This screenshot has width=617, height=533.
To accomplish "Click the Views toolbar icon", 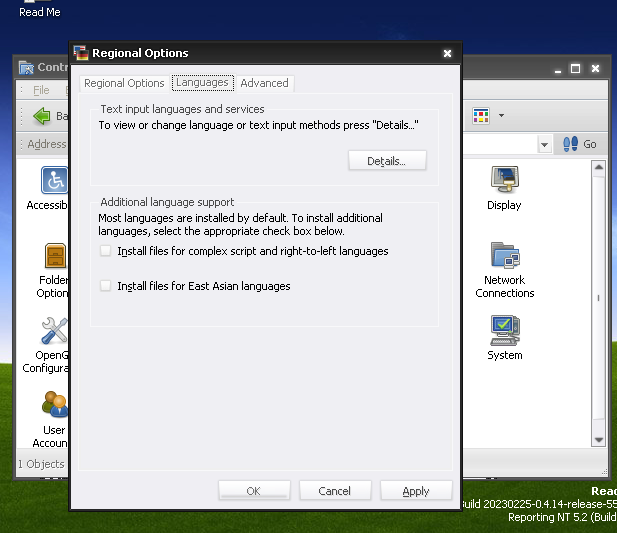I will tap(481, 116).
